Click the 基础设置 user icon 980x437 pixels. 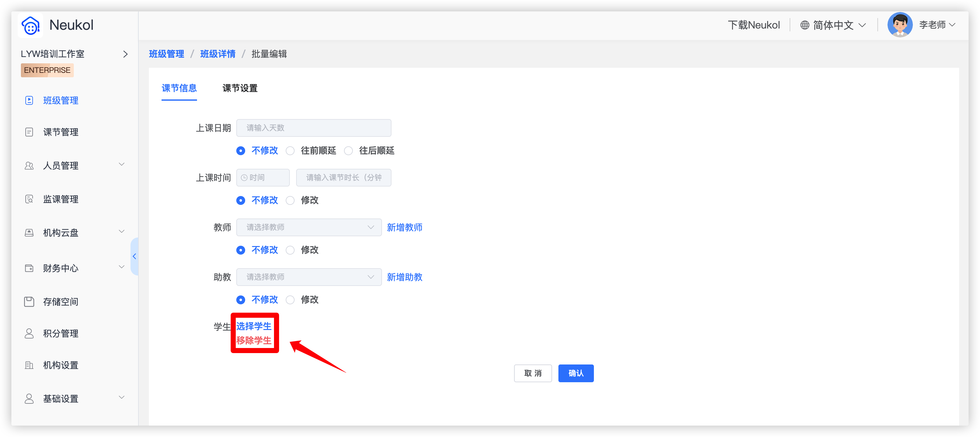(x=29, y=399)
